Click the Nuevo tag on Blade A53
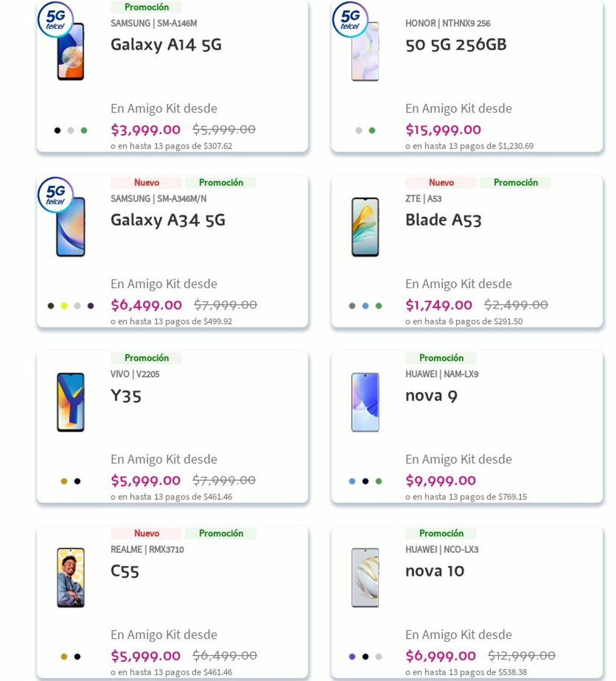The image size is (616, 681). click(441, 183)
